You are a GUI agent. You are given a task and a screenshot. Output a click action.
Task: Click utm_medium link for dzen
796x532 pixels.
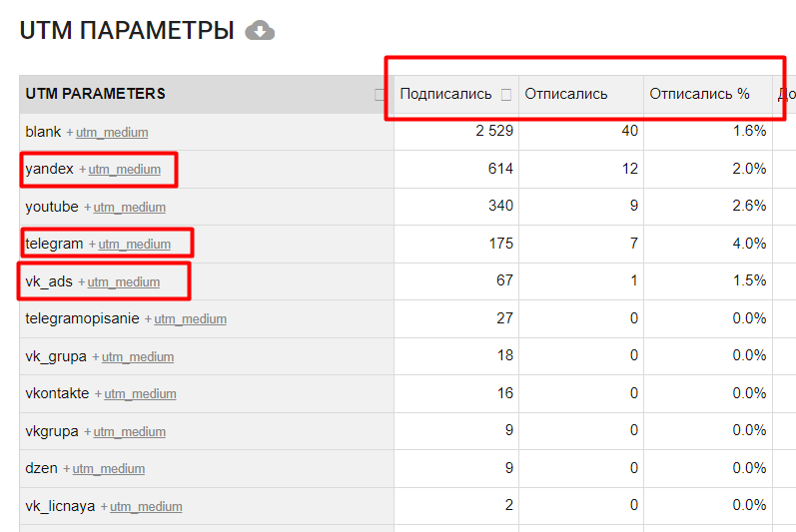tap(109, 468)
